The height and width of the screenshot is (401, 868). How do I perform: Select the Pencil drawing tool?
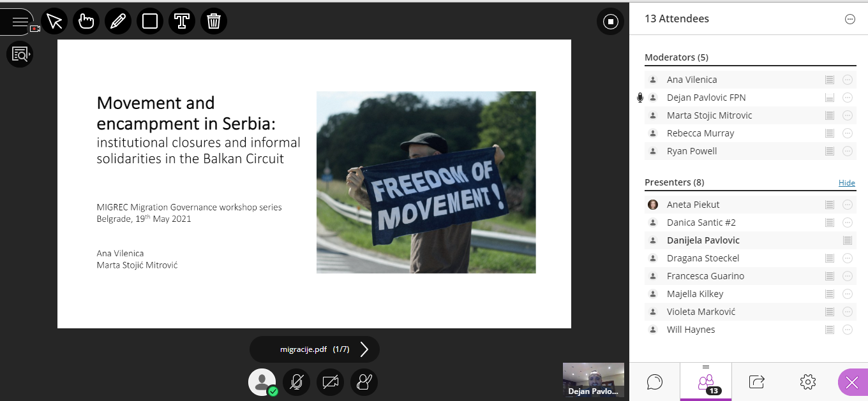click(118, 22)
